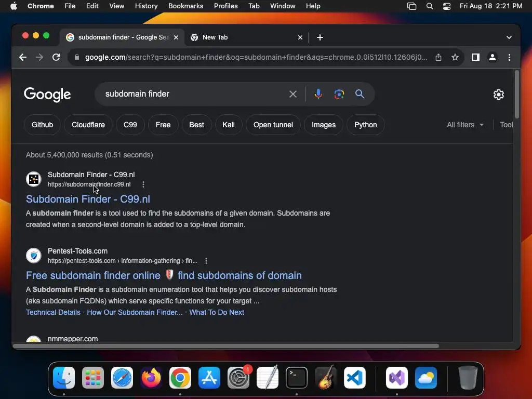Search by image with Lens icon
This screenshot has width=532, height=399.
click(339, 94)
